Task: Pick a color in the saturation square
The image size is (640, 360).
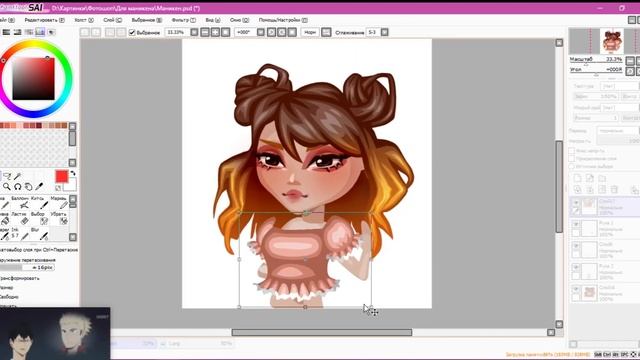Action: tap(33, 79)
